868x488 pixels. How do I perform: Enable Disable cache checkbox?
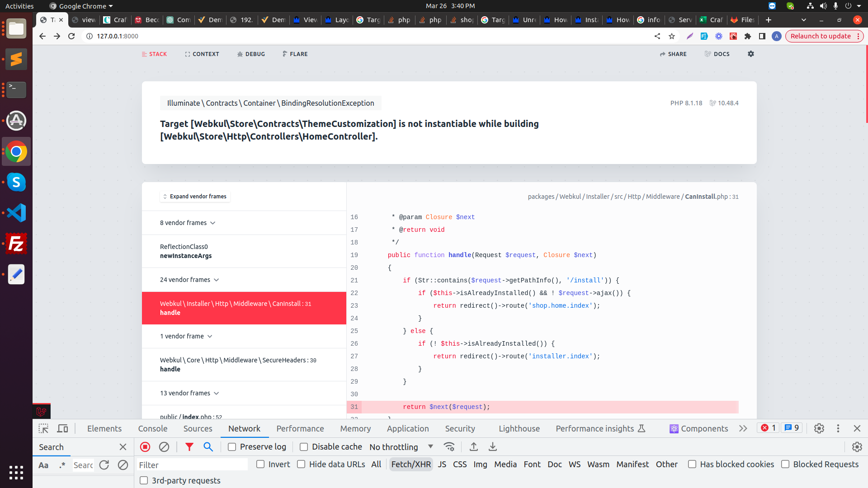[x=304, y=447]
